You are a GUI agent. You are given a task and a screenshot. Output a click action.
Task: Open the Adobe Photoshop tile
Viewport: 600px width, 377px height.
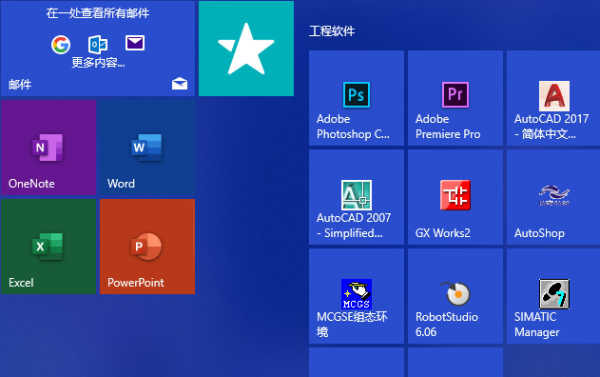(356, 98)
